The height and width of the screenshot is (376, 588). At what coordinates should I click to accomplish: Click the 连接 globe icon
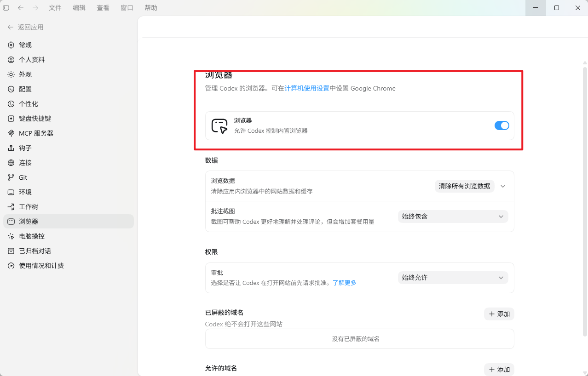coord(11,163)
